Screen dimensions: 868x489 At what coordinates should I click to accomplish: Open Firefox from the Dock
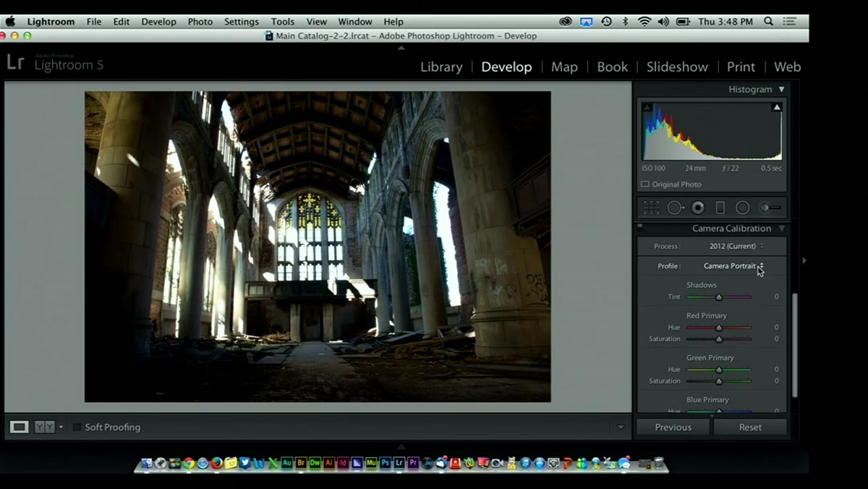(216, 462)
